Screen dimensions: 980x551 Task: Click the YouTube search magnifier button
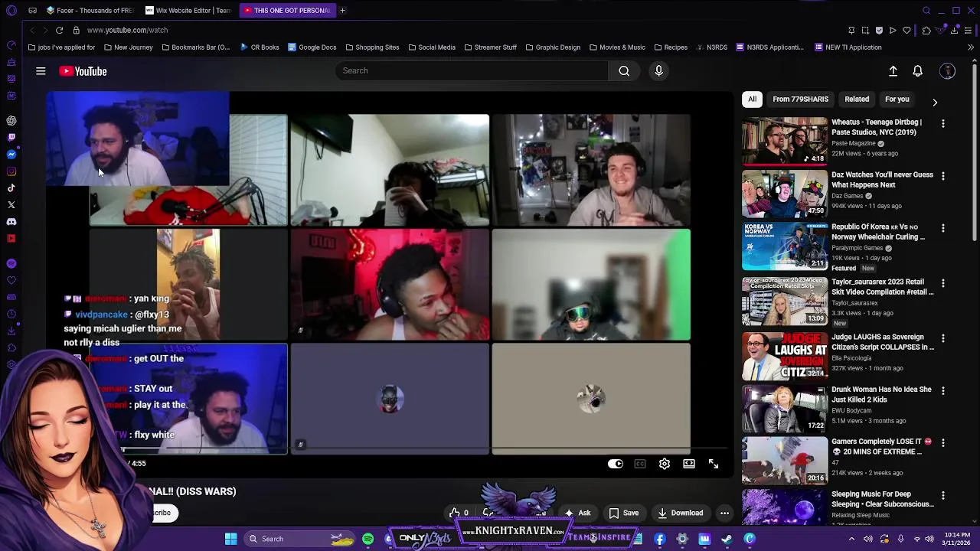tap(624, 71)
